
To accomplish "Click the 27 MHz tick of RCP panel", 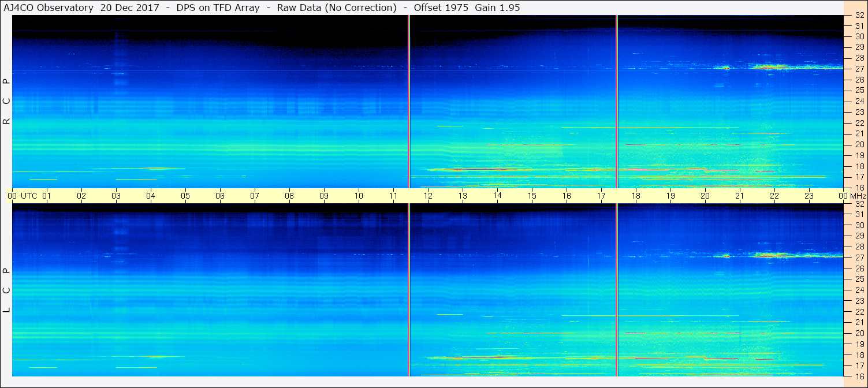I will pos(859,68).
